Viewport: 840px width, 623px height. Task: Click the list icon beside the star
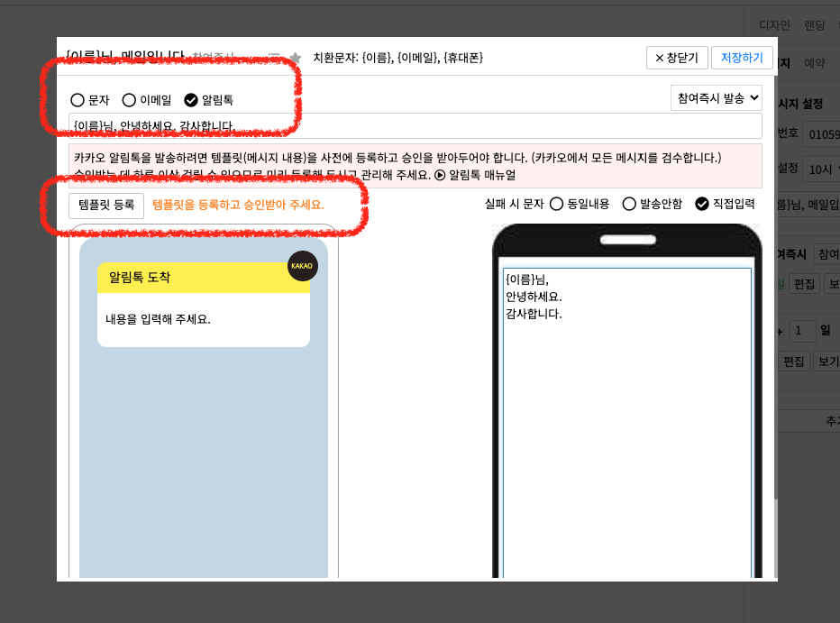click(x=274, y=58)
